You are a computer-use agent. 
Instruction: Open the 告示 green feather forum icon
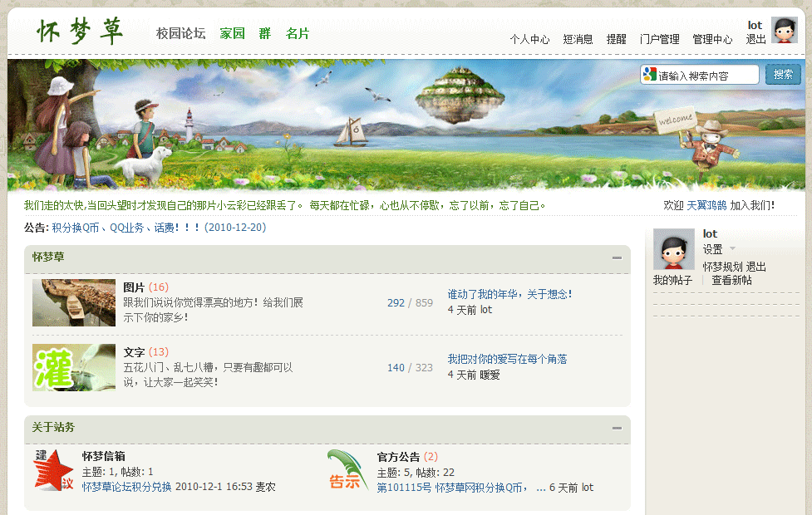(x=347, y=470)
